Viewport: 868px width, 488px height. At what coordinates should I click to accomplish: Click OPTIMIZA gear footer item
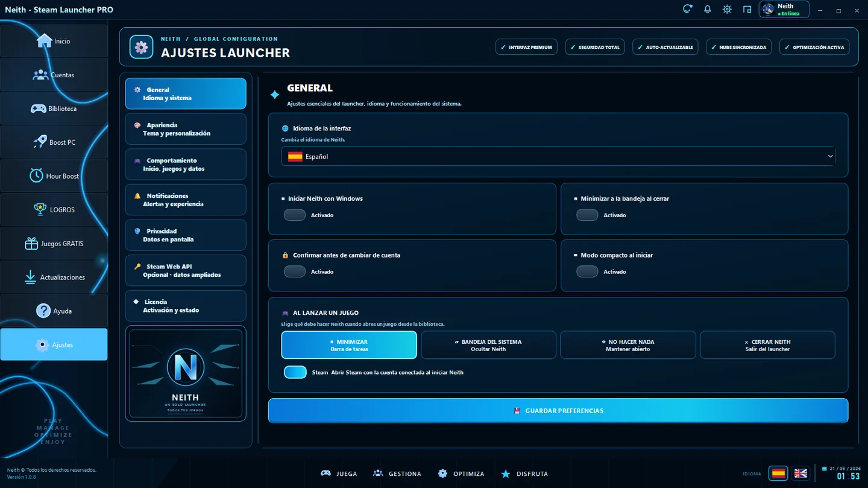pos(461,474)
